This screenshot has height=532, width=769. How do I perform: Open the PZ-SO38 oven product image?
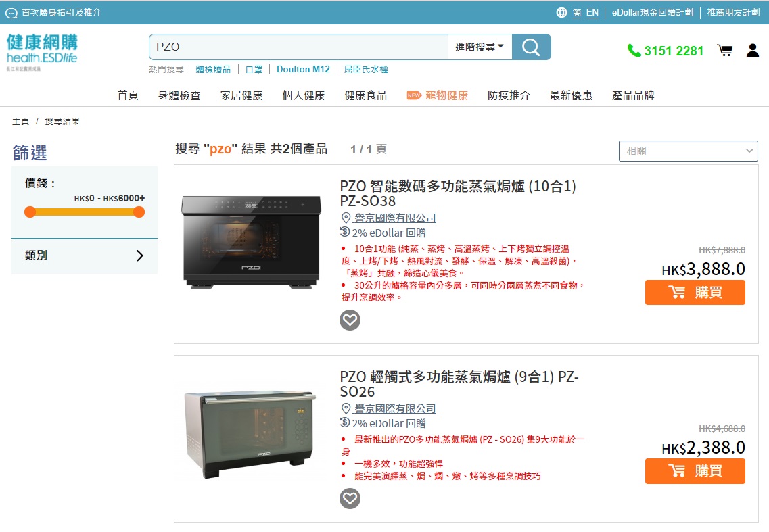click(252, 242)
